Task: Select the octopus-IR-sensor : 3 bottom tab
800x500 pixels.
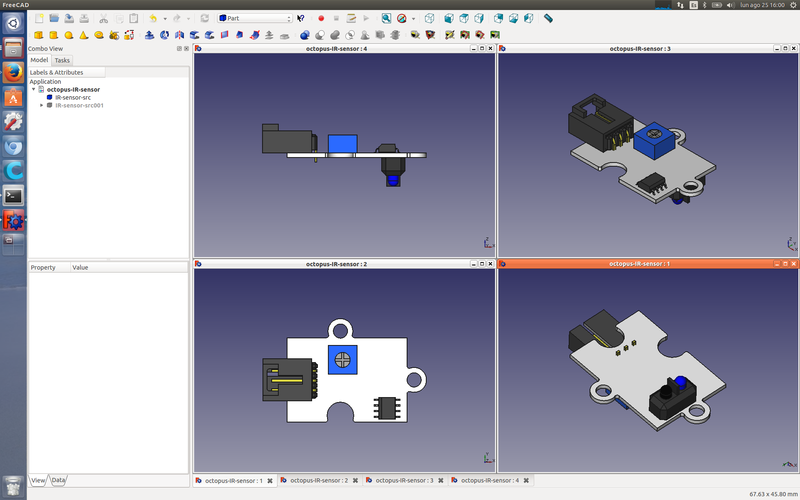Action: pyautogui.click(x=405, y=481)
